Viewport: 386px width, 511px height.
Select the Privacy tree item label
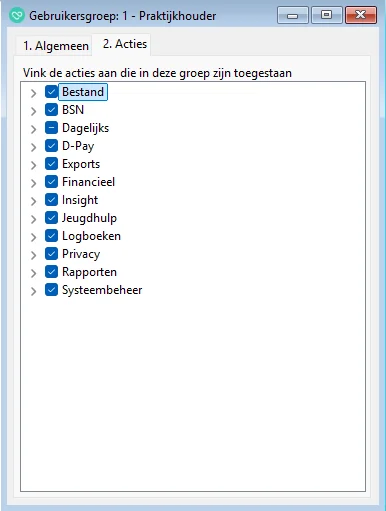tap(81, 254)
